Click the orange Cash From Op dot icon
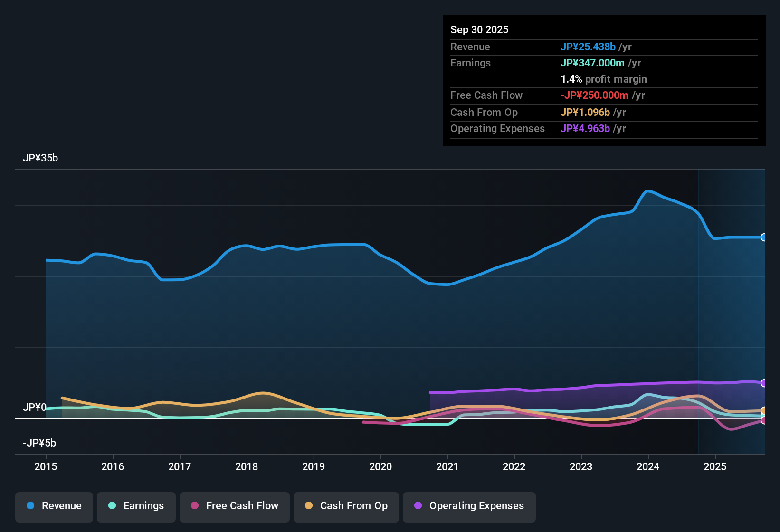The image size is (780, 532). coord(308,506)
